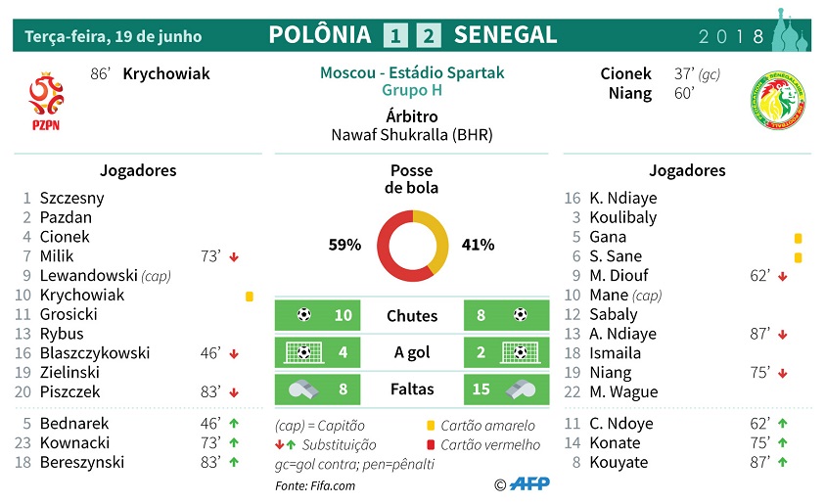
Task: Click Lewandowski's name in Poland's lineup
Action: tap(88, 276)
